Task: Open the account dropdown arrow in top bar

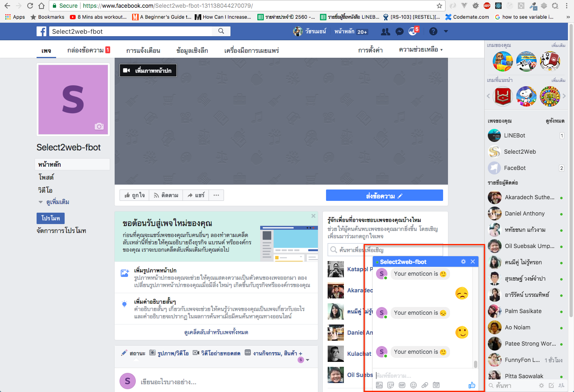Action: [x=446, y=31]
